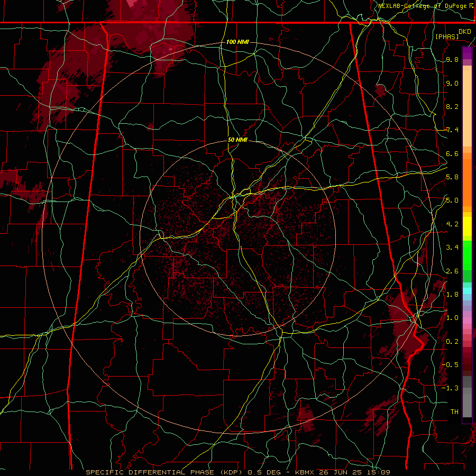476x476 pixels.
Task: Select the 0.2 legend scale value
Action: pyautogui.click(x=452, y=342)
